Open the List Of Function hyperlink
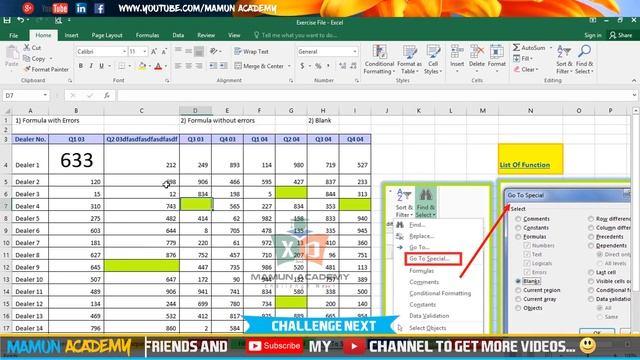 [x=524, y=165]
